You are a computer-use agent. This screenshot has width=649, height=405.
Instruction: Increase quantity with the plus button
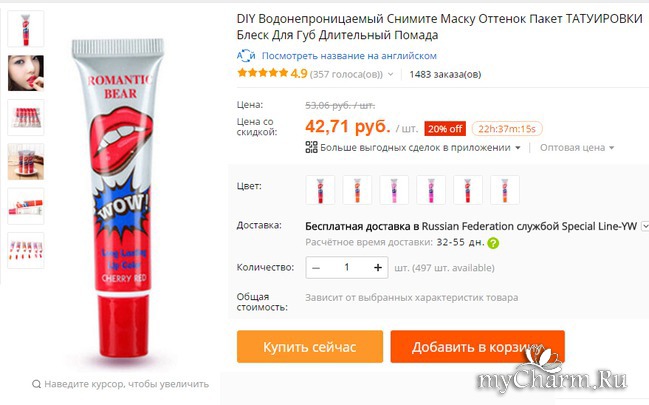[x=377, y=268]
